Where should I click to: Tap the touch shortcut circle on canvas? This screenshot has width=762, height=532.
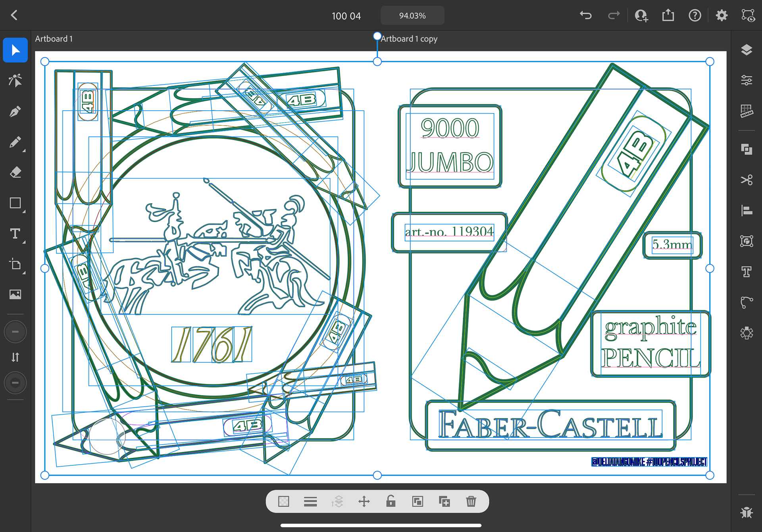tap(106, 436)
